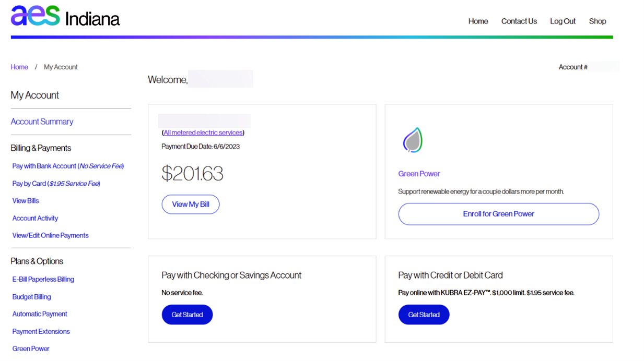Select Budget Billing in Plans & Options

[32, 297]
